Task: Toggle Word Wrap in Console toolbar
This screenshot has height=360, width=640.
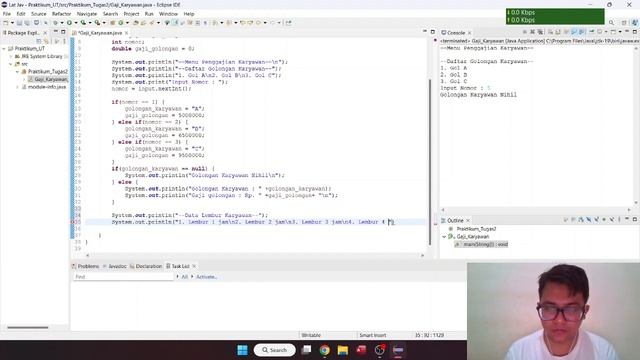Action: 566,32
